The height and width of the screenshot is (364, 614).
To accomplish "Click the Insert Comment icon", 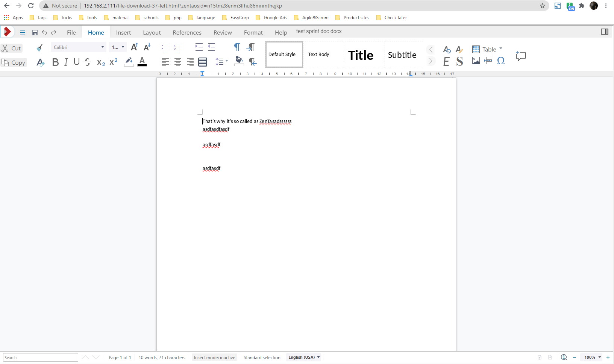I will point(520,56).
